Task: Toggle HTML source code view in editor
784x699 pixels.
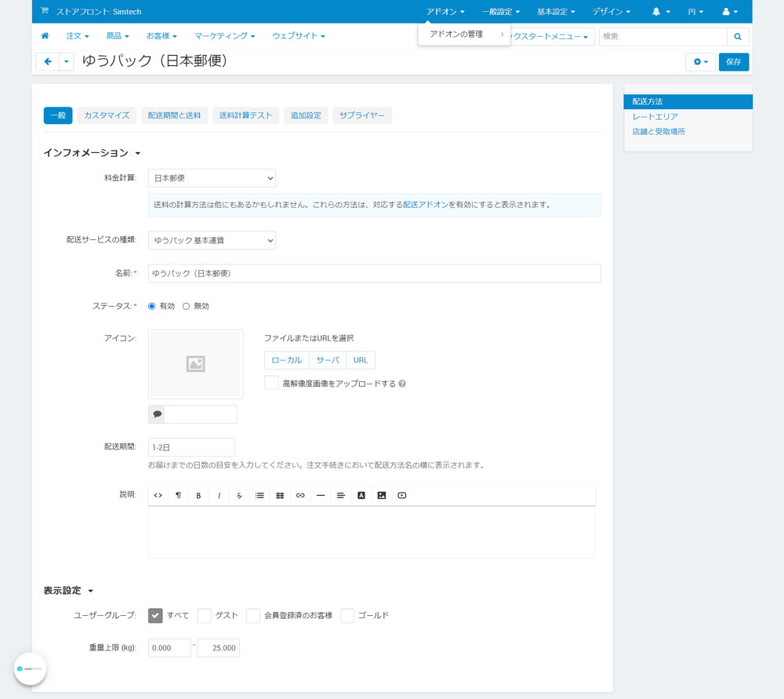Action: [x=158, y=495]
